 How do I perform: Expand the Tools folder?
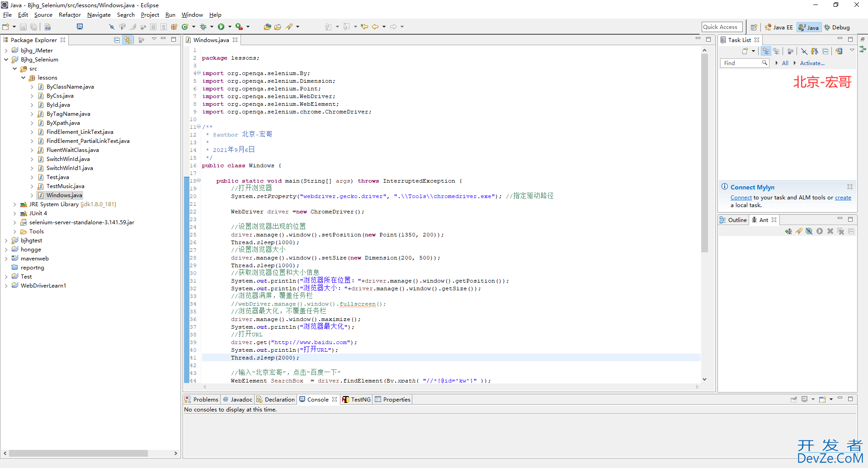click(x=14, y=232)
